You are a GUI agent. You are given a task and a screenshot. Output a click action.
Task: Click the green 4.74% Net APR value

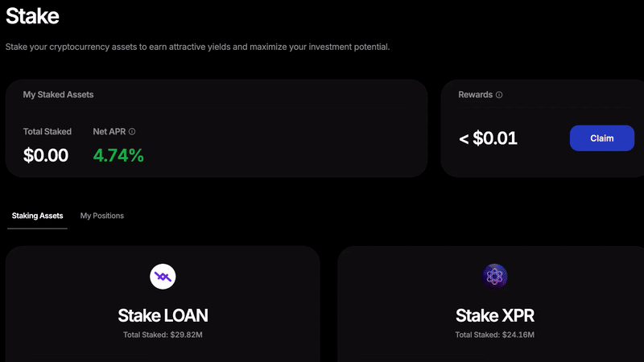click(118, 156)
